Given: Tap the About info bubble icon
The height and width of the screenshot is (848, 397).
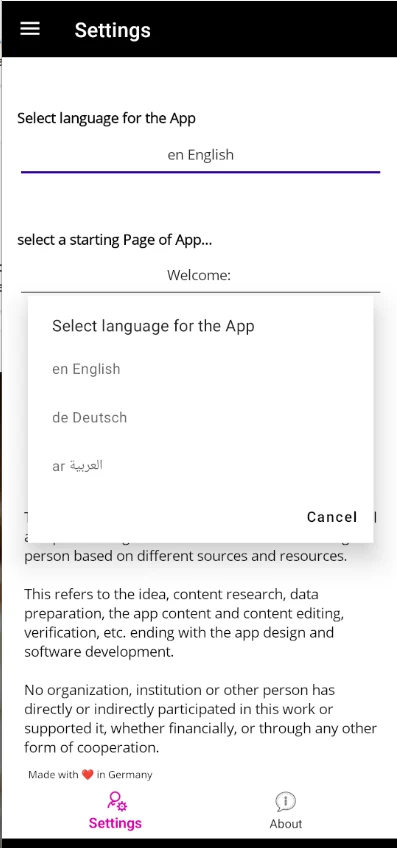Looking at the screenshot, I should 285,802.
